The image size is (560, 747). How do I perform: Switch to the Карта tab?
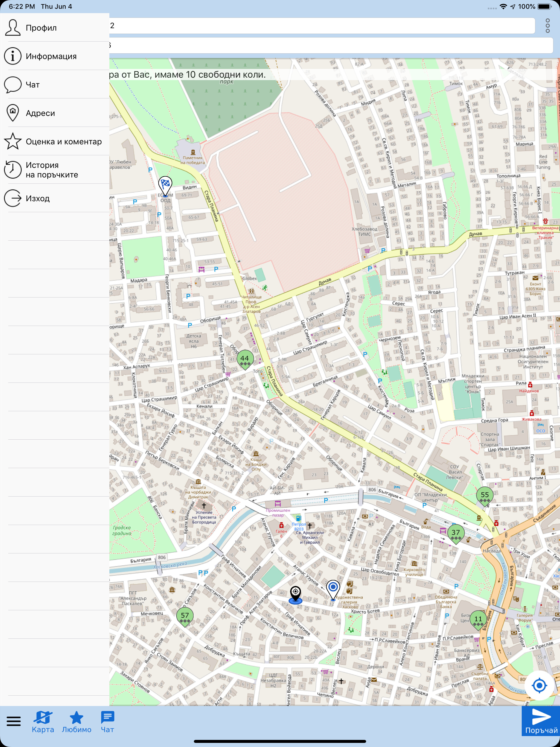(x=43, y=722)
